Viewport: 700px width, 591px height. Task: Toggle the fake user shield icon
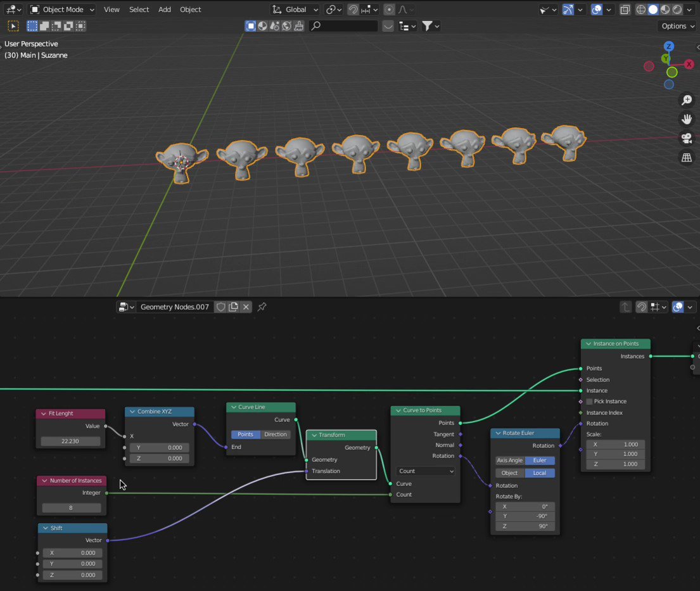coord(221,307)
